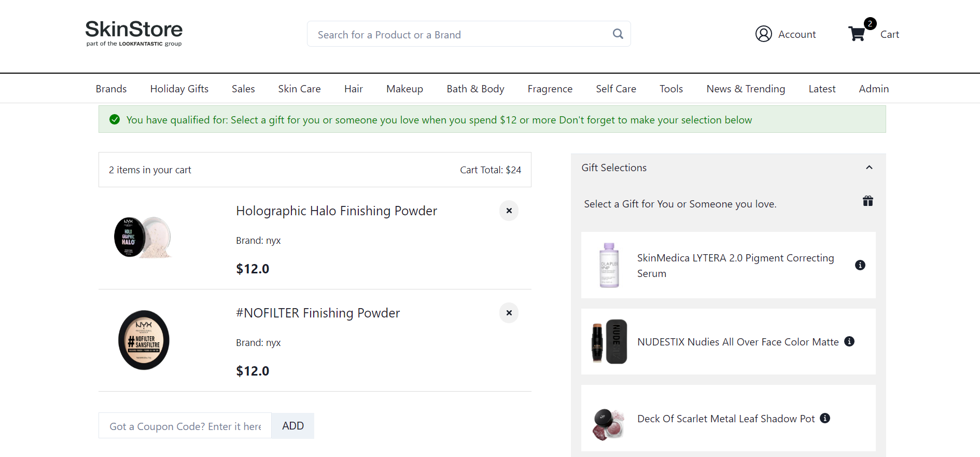Show info for NUDESTIX Nudies gift
The height and width of the screenshot is (457, 980).
tap(849, 341)
